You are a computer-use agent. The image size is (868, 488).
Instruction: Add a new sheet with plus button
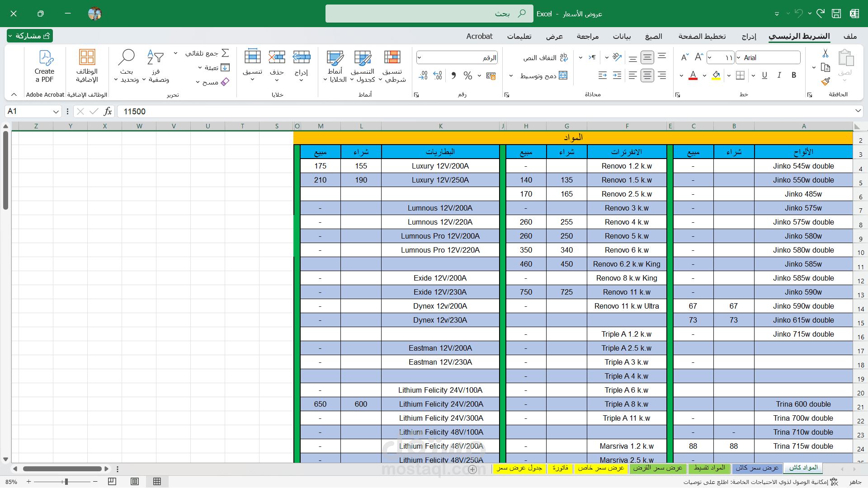tap(472, 469)
